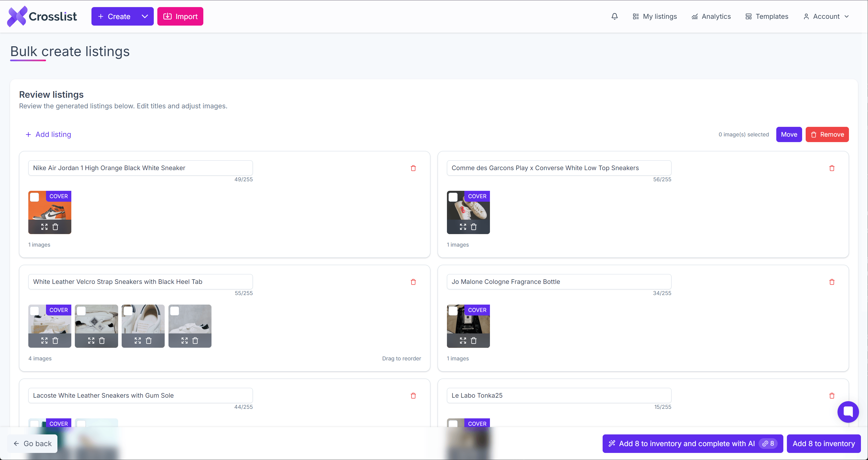Expand the Velcro Strap Sneakers cover image
The height and width of the screenshot is (460, 868).
44,341
